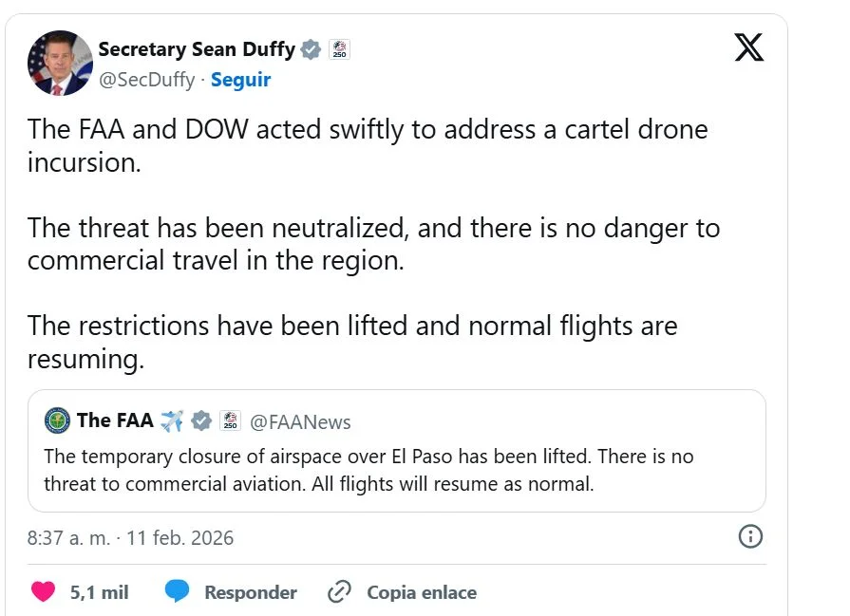Open the 8:37 a. m. 11 feb. 2026 timestamp
The height and width of the screenshot is (616, 850).
click(x=130, y=538)
